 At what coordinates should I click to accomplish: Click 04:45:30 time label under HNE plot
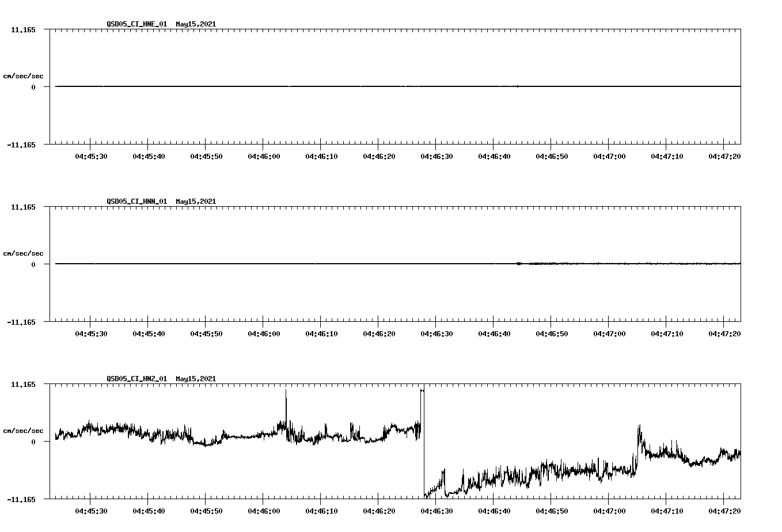(91, 156)
